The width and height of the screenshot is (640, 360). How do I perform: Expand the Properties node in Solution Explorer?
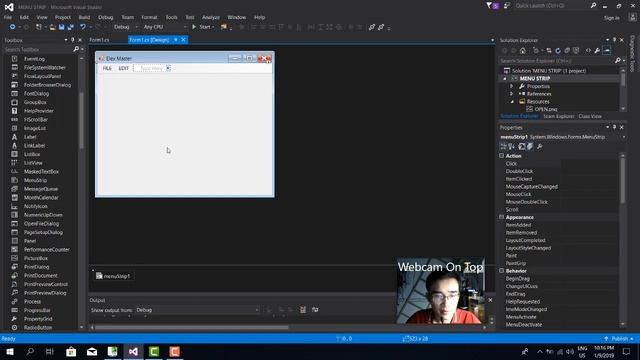click(x=511, y=86)
